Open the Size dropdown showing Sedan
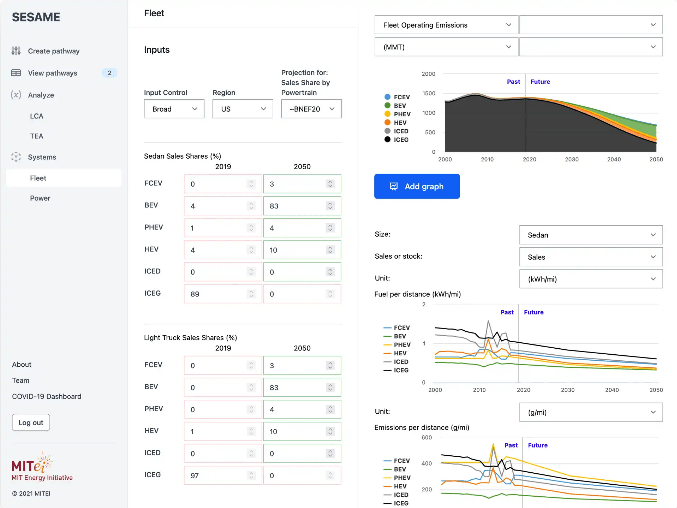677x508 pixels. (x=592, y=235)
